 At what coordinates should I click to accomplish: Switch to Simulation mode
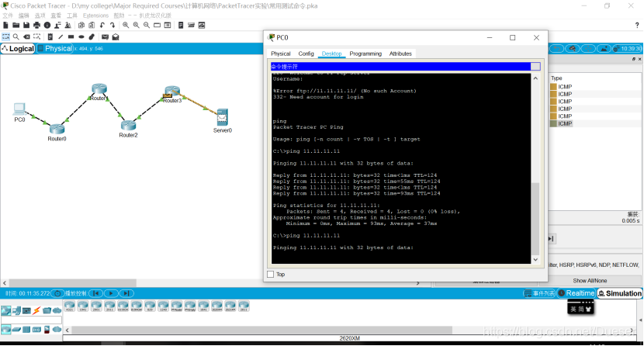[x=620, y=293]
